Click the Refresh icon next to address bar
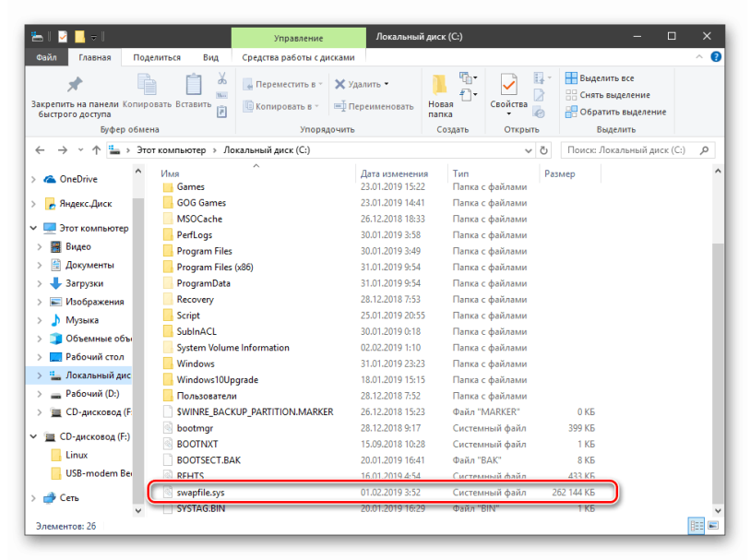The height and width of the screenshot is (560, 750). [x=544, y=149]
